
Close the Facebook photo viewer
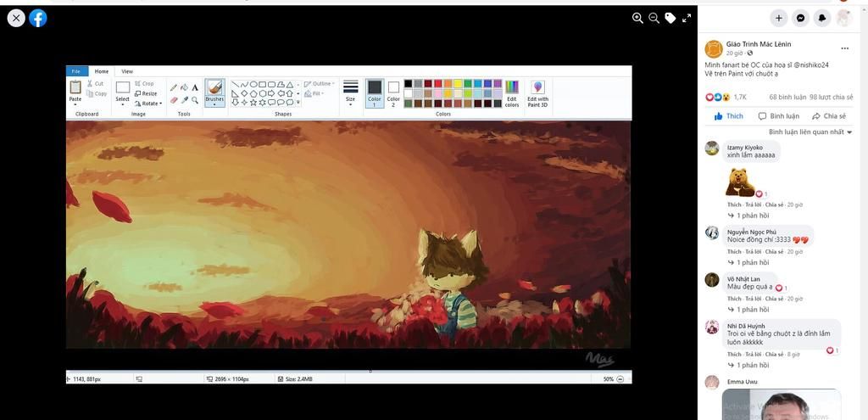click(x=16, y=19)
